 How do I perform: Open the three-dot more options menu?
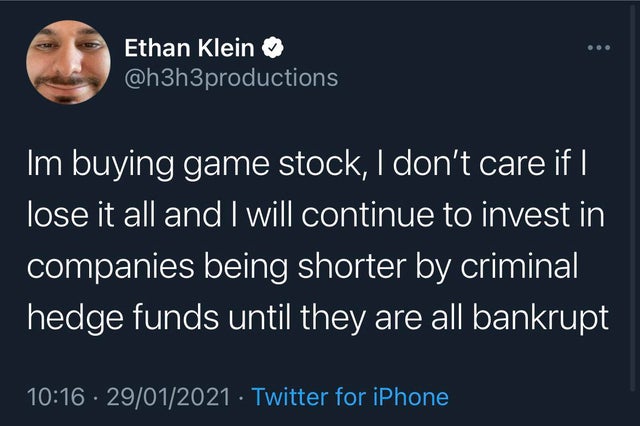[x=599, y=48]
